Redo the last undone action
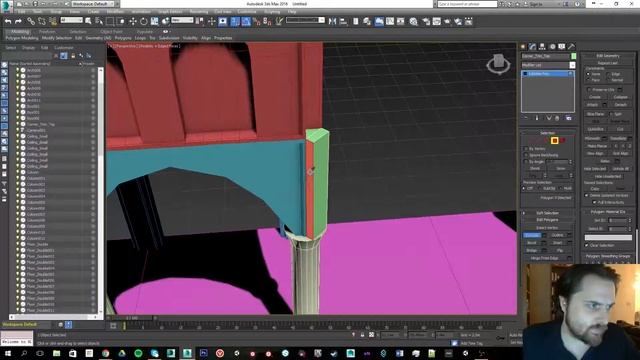 click(18, 21)
